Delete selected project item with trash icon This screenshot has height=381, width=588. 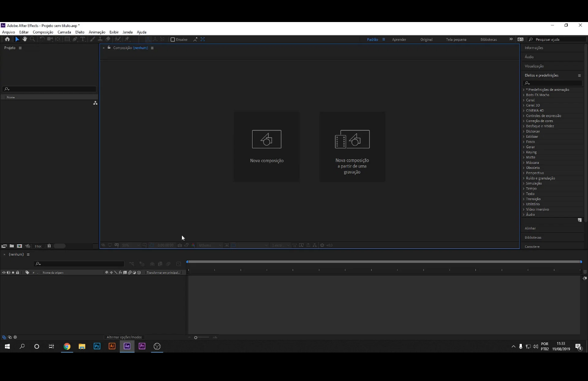pos(49,246)
